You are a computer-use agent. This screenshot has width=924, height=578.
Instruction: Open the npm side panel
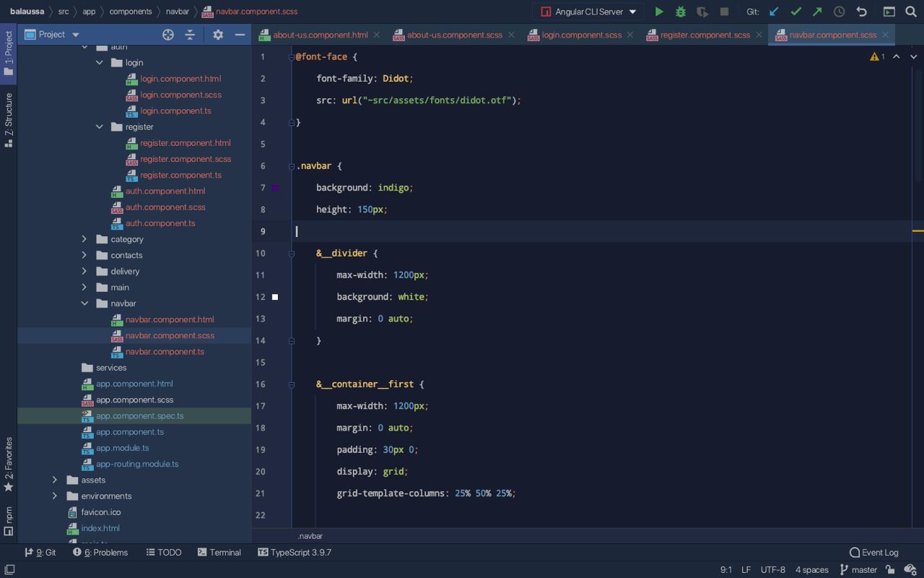point(9,521)
